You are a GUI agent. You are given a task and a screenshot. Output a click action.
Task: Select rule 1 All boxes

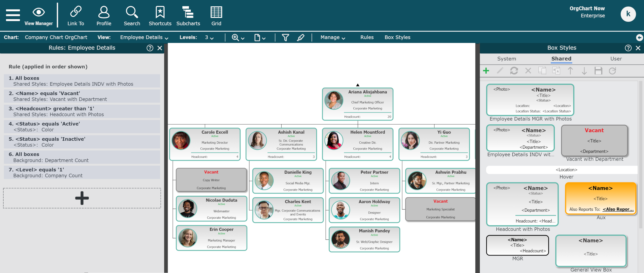82,81
